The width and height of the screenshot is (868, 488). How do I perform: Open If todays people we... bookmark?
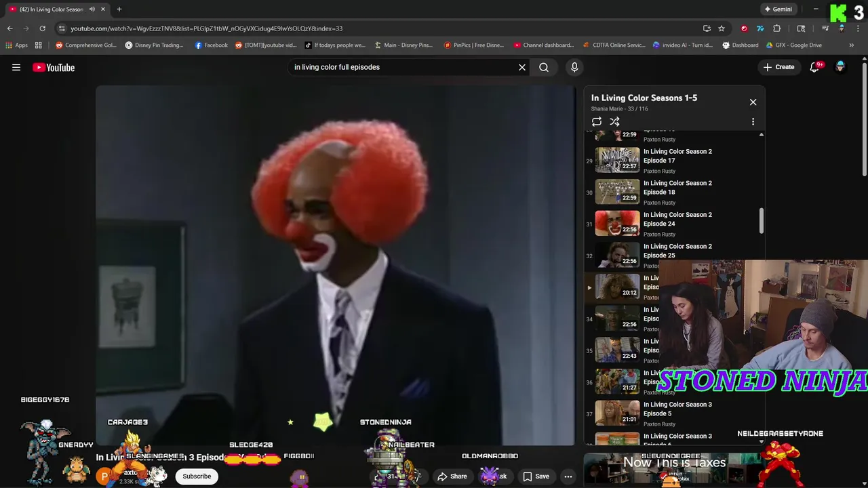tap(335, 45)
